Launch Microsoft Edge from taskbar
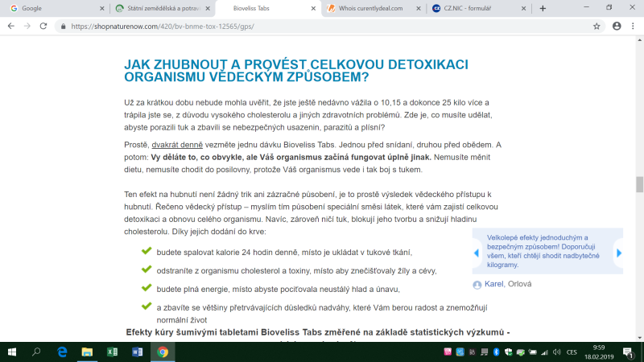The height and width of the screenshot is (362, 644). click(62, 352)
